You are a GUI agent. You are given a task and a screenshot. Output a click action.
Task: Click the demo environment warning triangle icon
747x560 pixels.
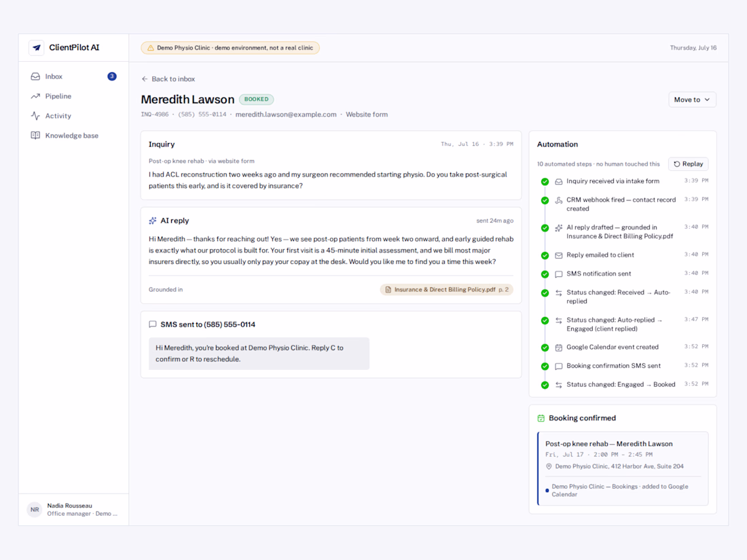151,48
